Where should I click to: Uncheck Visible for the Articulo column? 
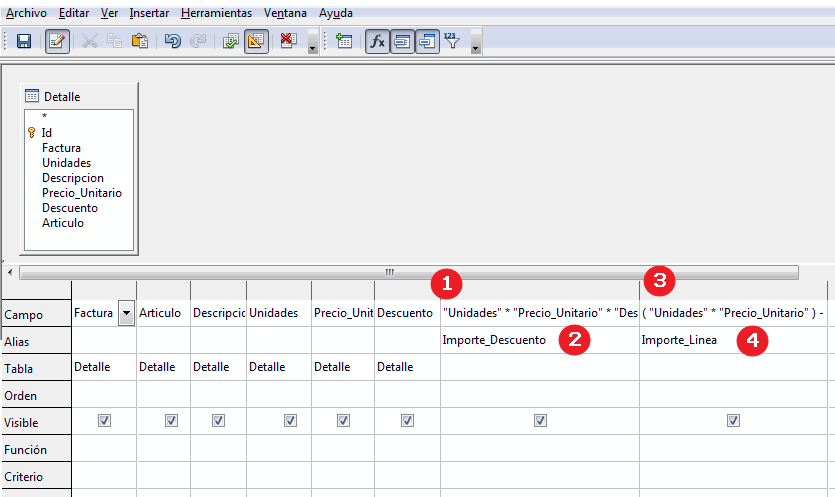point(171,421)
